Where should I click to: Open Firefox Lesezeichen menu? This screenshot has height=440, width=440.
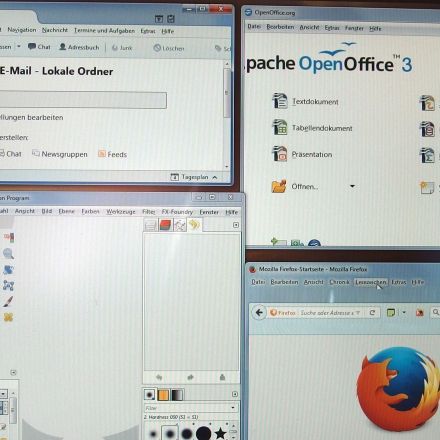[x=371, y=282]
